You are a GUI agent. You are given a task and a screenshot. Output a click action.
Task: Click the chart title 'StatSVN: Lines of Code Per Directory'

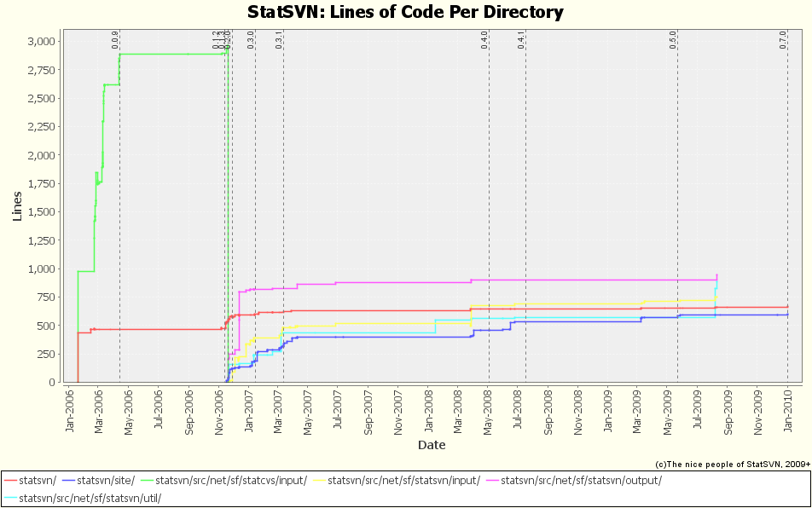click(x=405, y=12)
